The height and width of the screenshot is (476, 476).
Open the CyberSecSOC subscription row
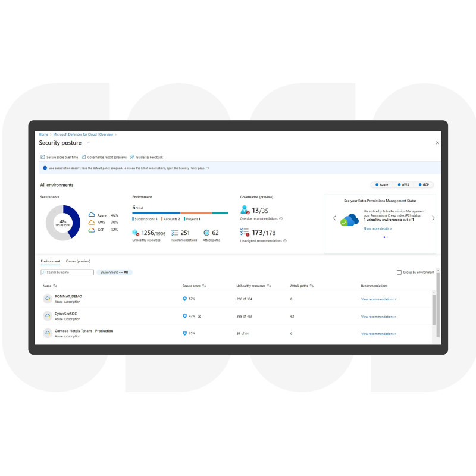pos(237,317)
